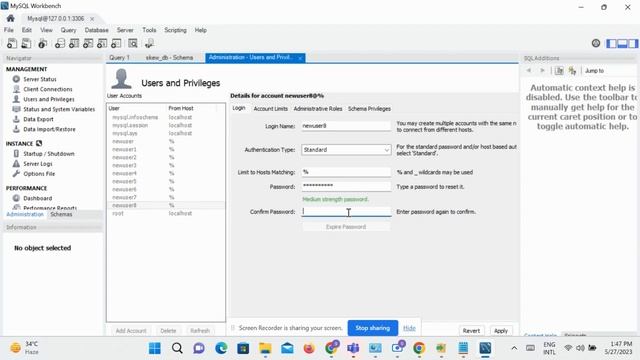This screenshot has width=640, height=360.
Task: Open Microsoft Edge from the taskbar
Action: pyautogui.click(x=221, y=348)
